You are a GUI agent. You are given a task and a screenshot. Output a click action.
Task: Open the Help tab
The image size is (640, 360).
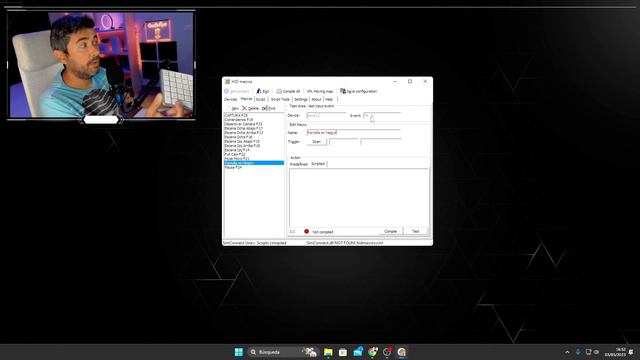point(329,99)
